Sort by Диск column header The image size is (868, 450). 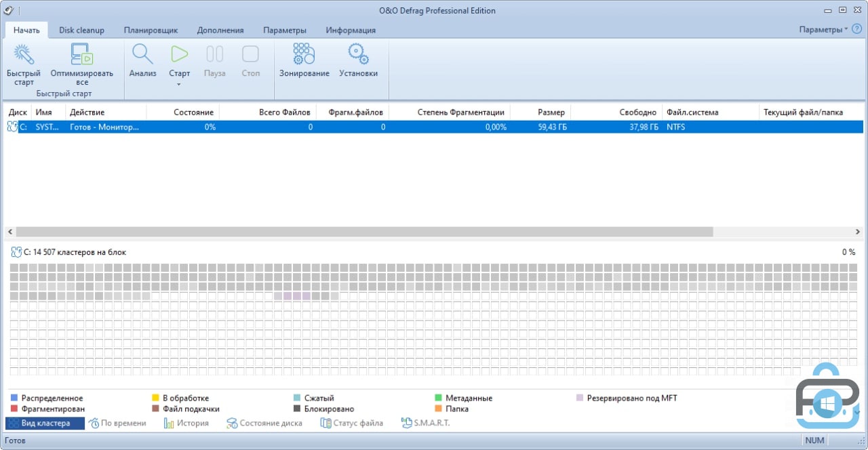[x=18, y=112]
